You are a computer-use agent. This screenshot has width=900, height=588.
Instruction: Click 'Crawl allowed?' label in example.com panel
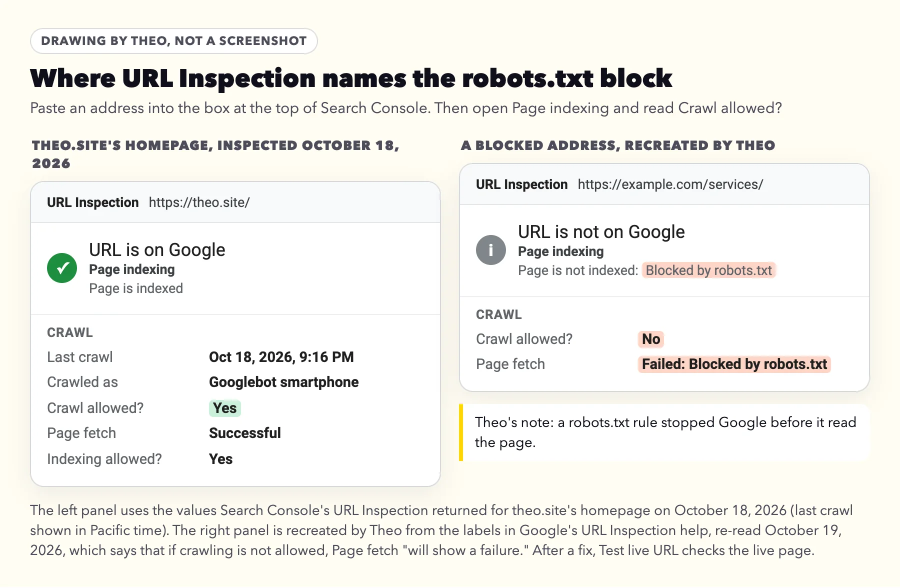(x=524, y=339)
